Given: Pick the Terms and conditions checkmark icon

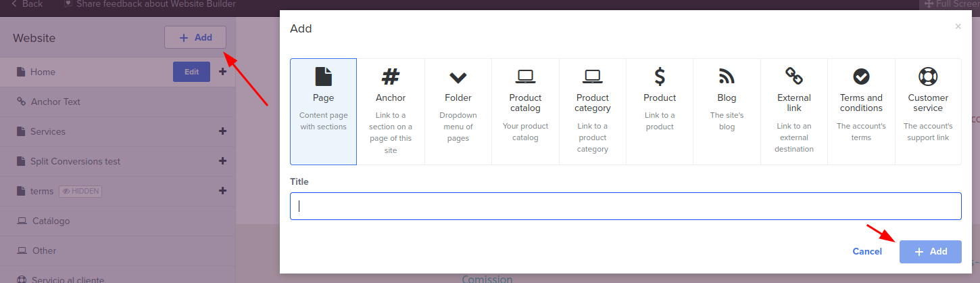Looking at the screenshot, I should pos(861,77).
